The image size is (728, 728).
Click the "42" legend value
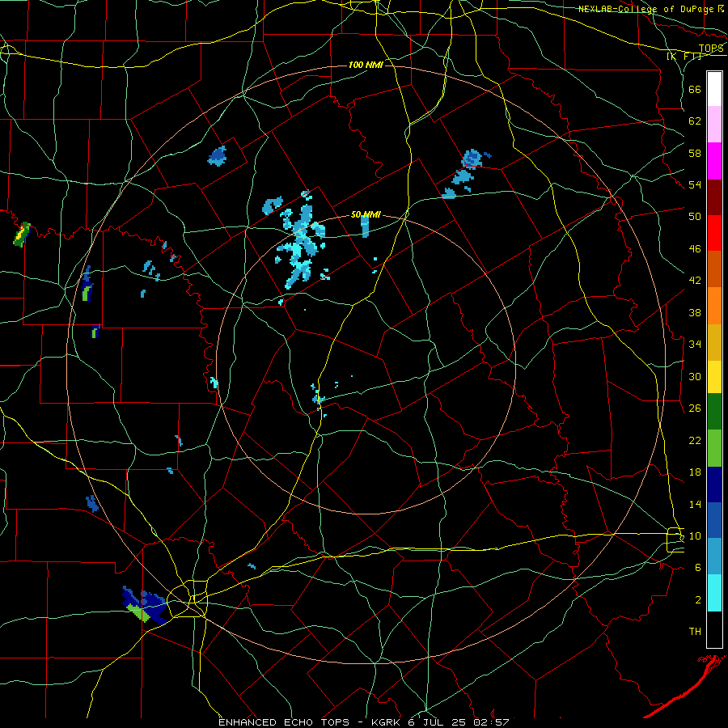pos(695,281)
